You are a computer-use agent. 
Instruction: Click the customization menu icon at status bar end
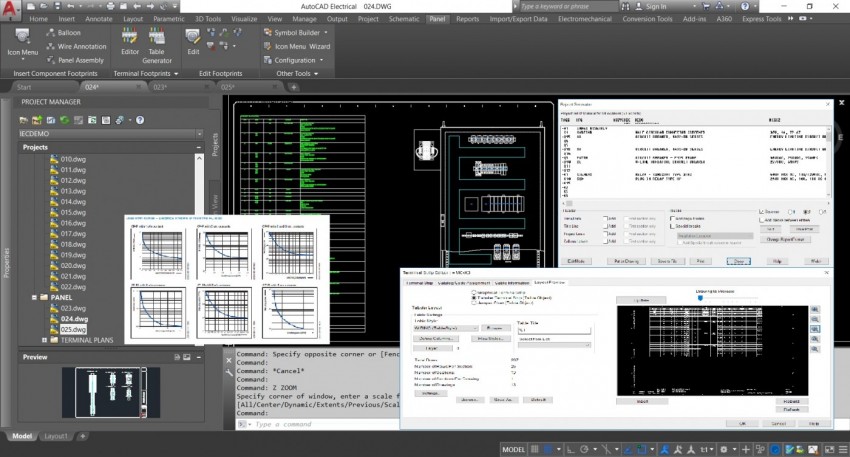point(843,449)
